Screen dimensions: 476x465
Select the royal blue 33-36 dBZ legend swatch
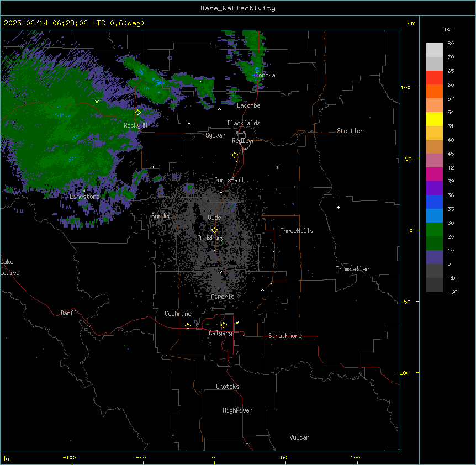click(x=434, y=202)
